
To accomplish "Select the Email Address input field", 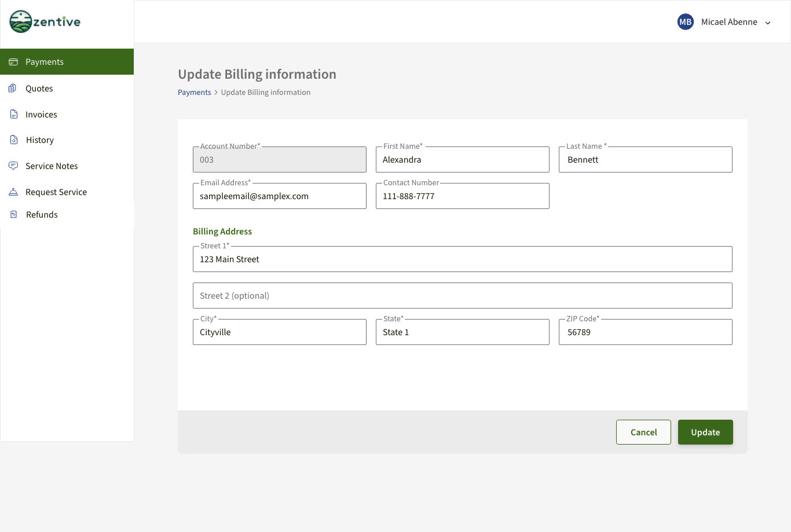I will point(279,196).
